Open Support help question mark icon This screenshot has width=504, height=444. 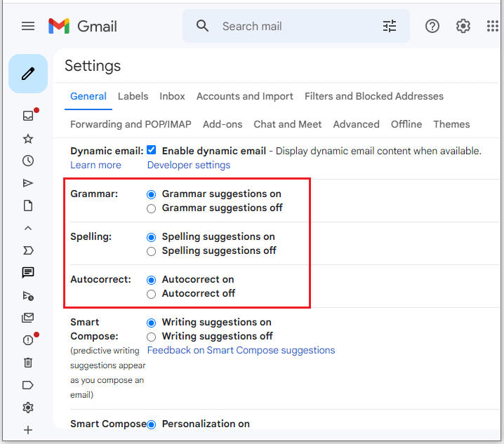click(432, 26)
